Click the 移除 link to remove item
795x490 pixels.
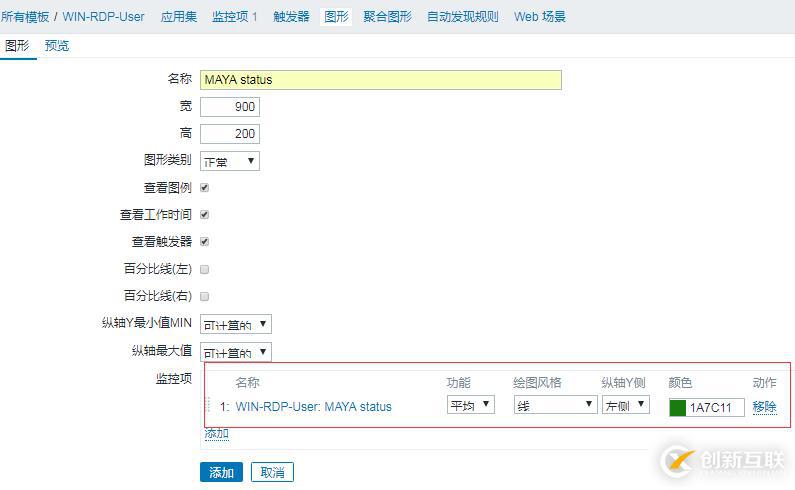tap(765, 407)
